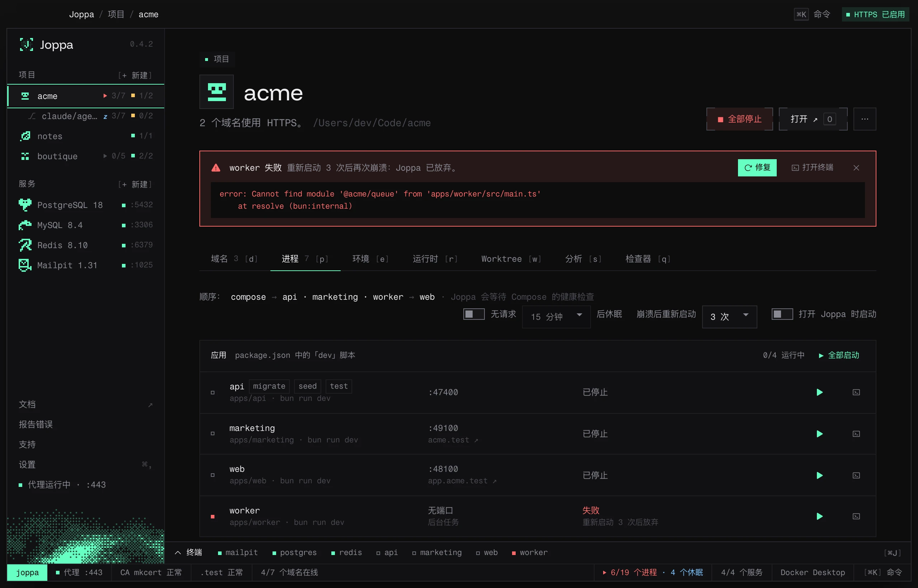Open terminal icon for worker row

pyautogui.click(x=856, y=516)
